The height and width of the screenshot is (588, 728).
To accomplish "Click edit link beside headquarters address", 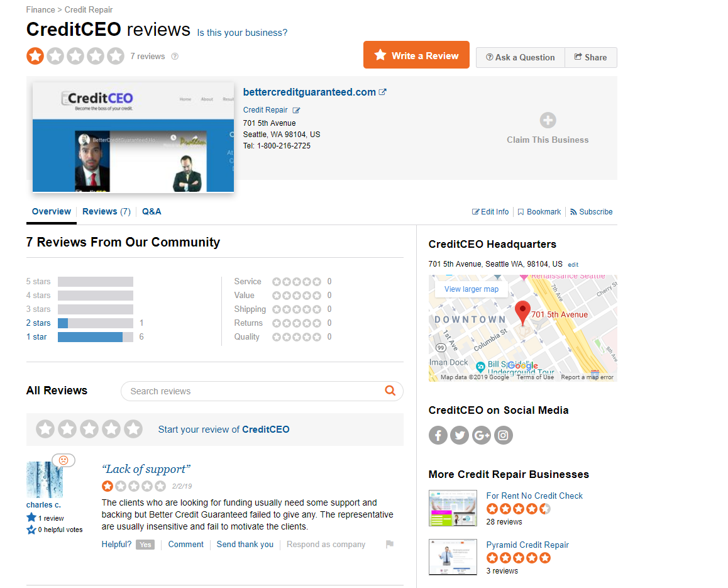I will [x=573, y=265].
